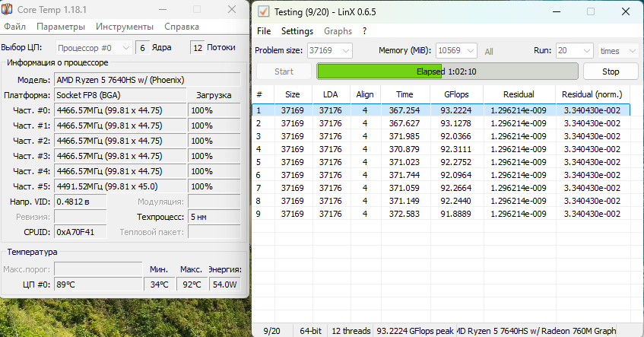Open the Run count dropdown

[x=575, y=50]
